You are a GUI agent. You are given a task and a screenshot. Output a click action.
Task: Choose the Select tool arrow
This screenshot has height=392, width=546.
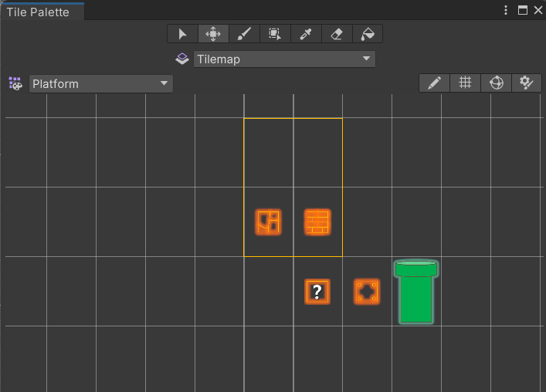pyautogui.click(x=182, y=34)
